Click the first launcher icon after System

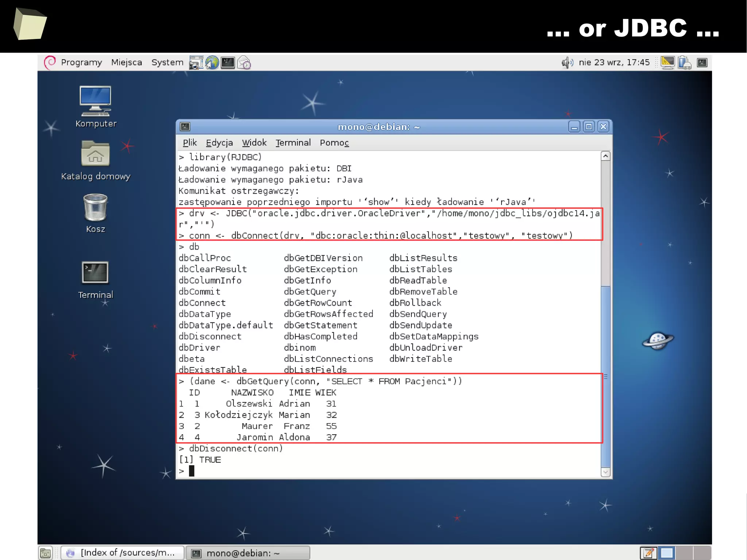click(x=196, y=63)
